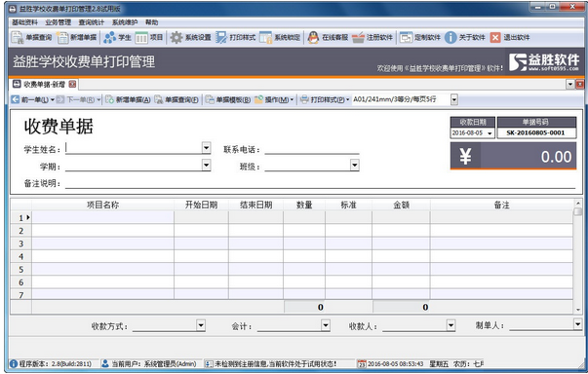Viewport: 588px width, 374px height.
Task: Open 单据查询 from the main toolbar
Action: click(18, 37)
